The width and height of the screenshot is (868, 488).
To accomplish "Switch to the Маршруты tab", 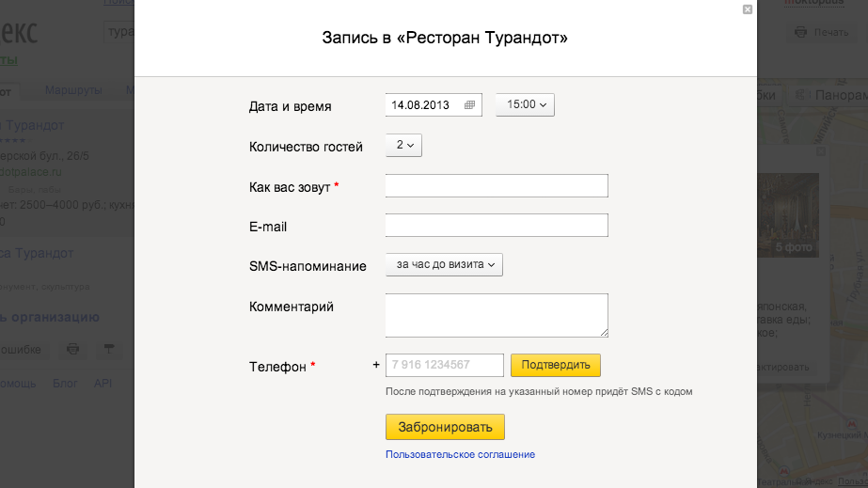I will click(73, 91).
